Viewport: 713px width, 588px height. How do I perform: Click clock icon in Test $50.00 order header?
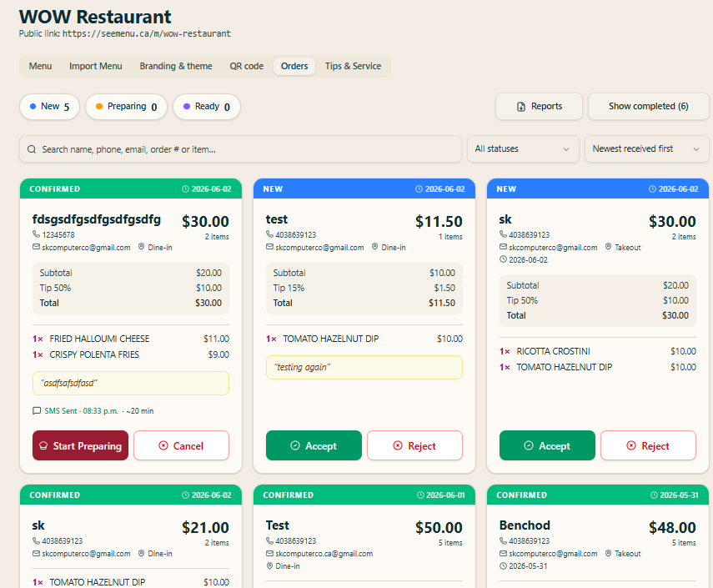(x=420, y=495)
